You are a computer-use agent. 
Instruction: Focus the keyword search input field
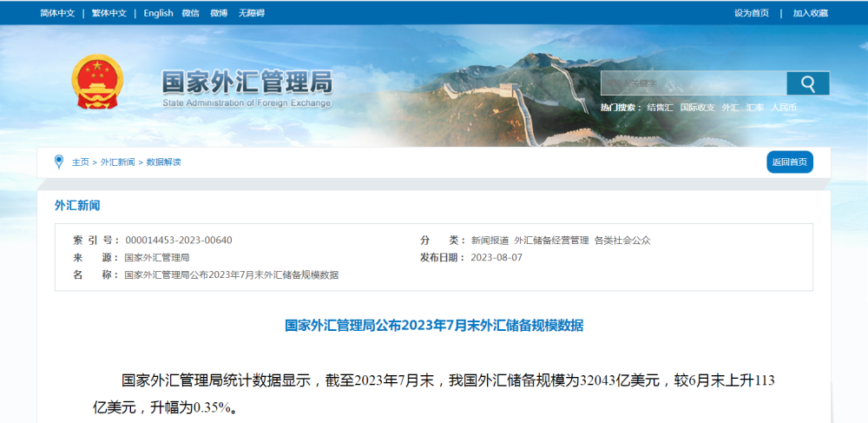(693, 83)
